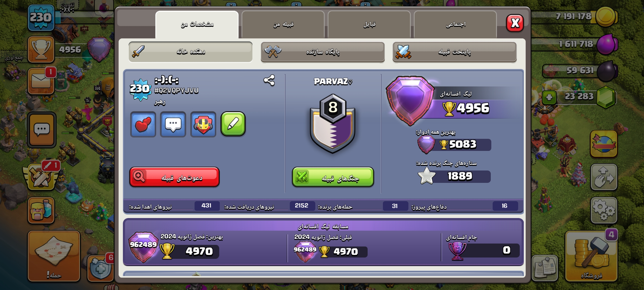Tap the trophy leaderboard icon
This screenshot has height=290, width=644.
point(41,49)
